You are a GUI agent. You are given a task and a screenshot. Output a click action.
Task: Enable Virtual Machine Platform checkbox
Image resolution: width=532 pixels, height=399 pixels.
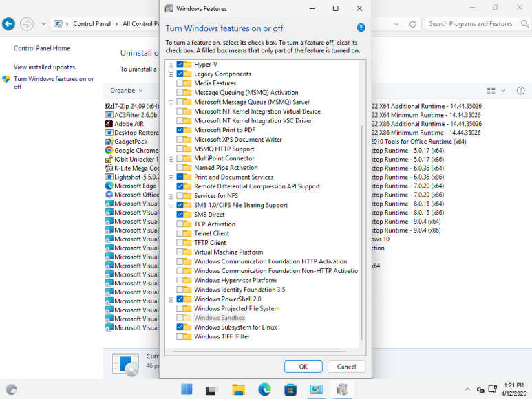[x=180, y=252]
